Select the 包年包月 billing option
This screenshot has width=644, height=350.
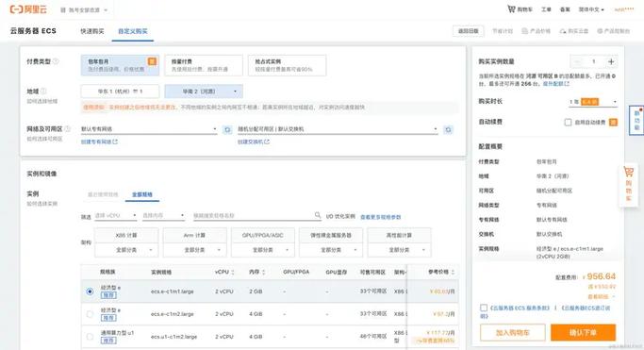(120, 65)
